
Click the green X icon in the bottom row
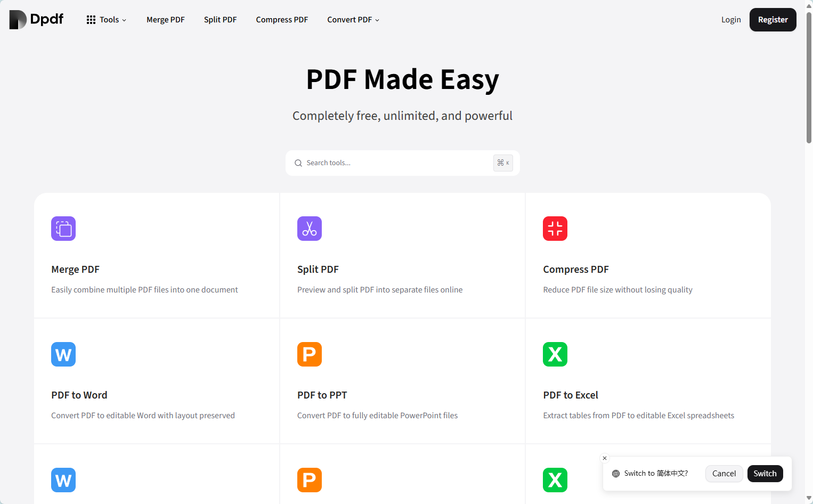[x=555, y=480]
